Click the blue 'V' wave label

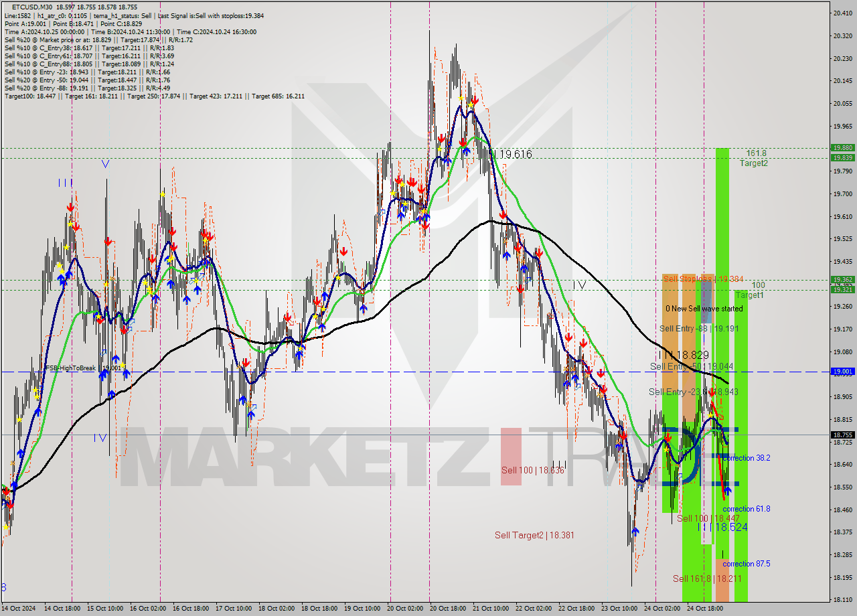tap(106, 163)
